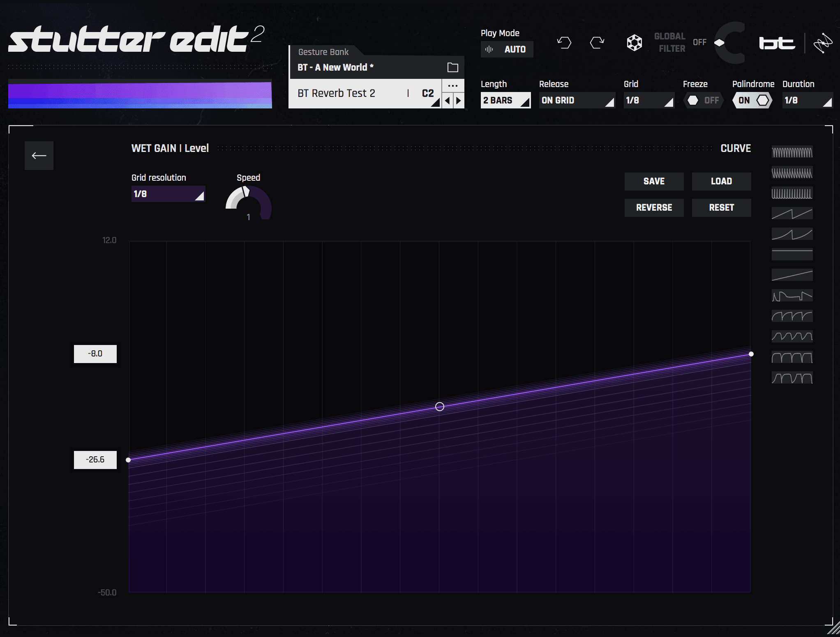Click the curve midpoint handle
The height and width of the screenshot is (637, 840).
440,407
